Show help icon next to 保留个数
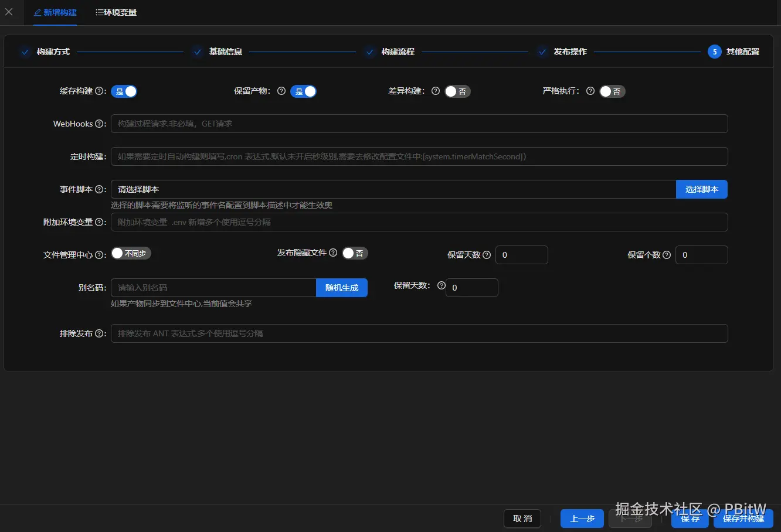This screenshot has width=781, height=532. (x=667, y=255)
